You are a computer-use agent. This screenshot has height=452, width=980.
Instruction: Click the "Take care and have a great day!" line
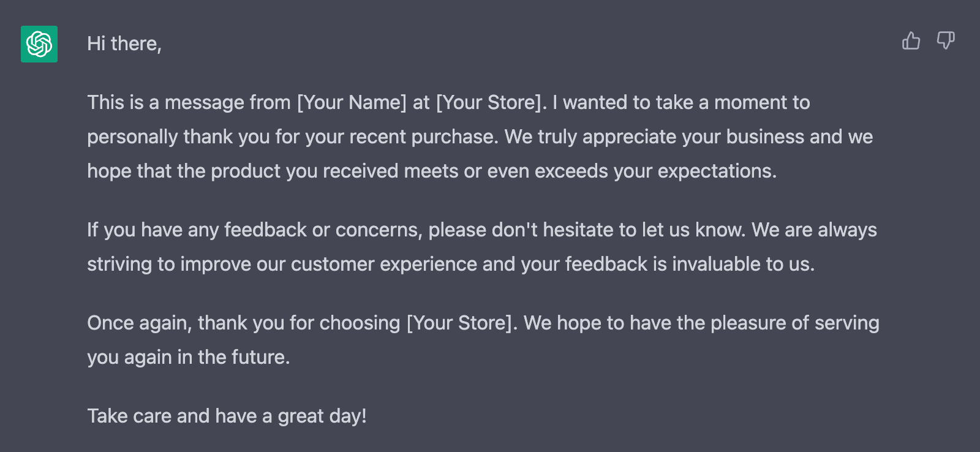pyautogui.click(x=227, y=416)
